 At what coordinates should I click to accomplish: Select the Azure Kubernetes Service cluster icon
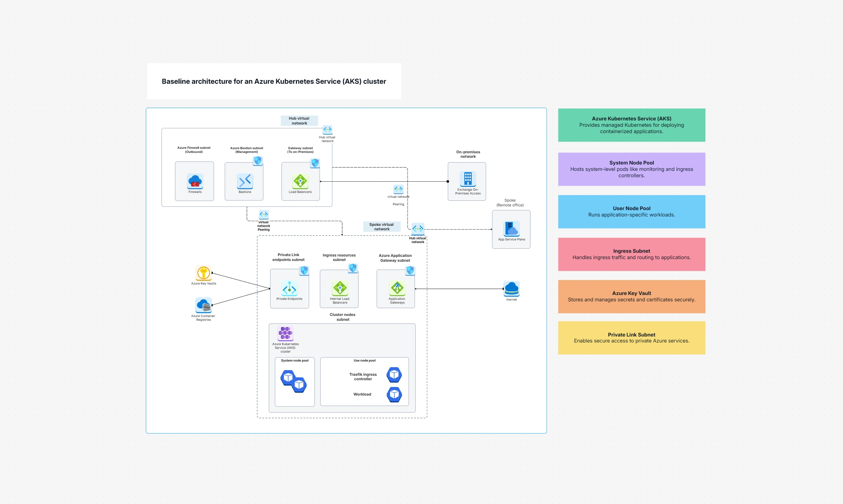click(x=285, y=332)
